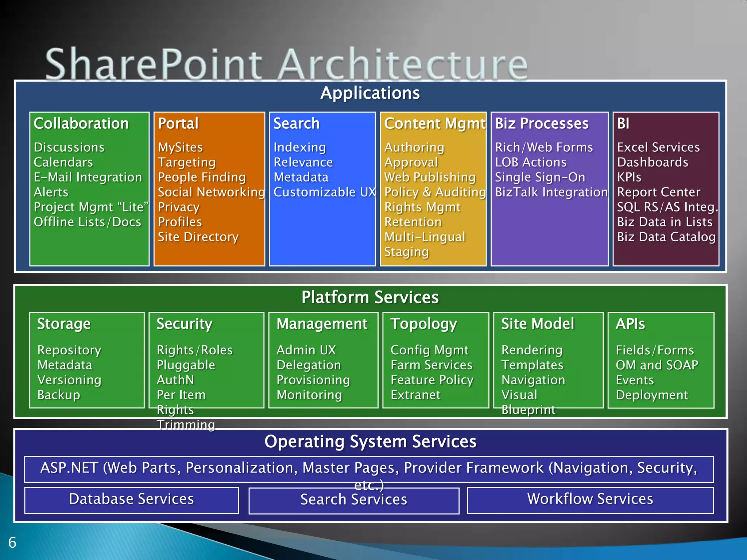This screenshot has width=747, height=560.
Task: Click the Content Mgmt heading
Action: 435,124
